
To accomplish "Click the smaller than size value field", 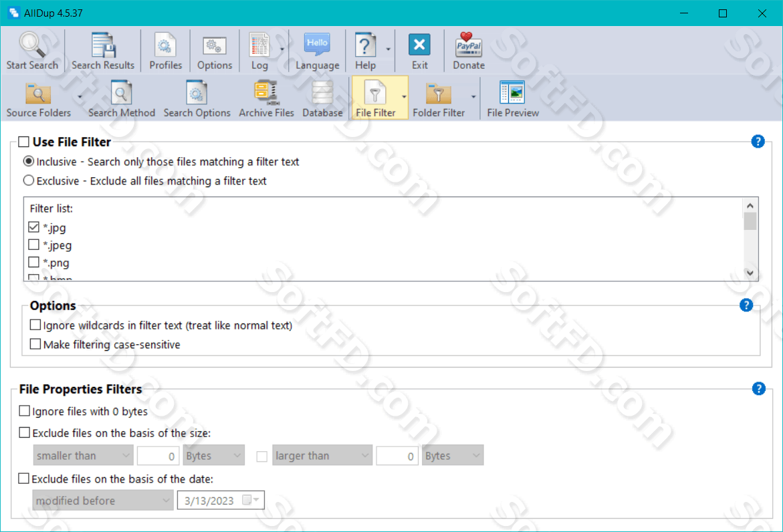I will coord(158,455).
